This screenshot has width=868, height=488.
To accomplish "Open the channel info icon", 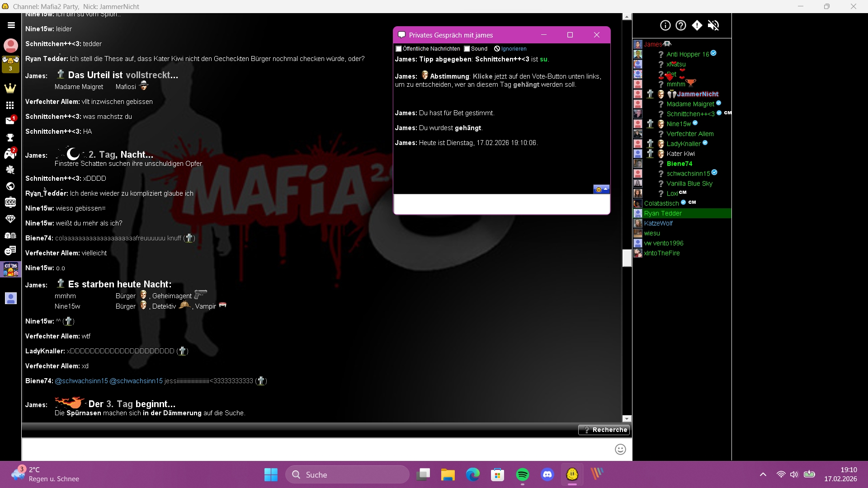I will tap(665, 25).
